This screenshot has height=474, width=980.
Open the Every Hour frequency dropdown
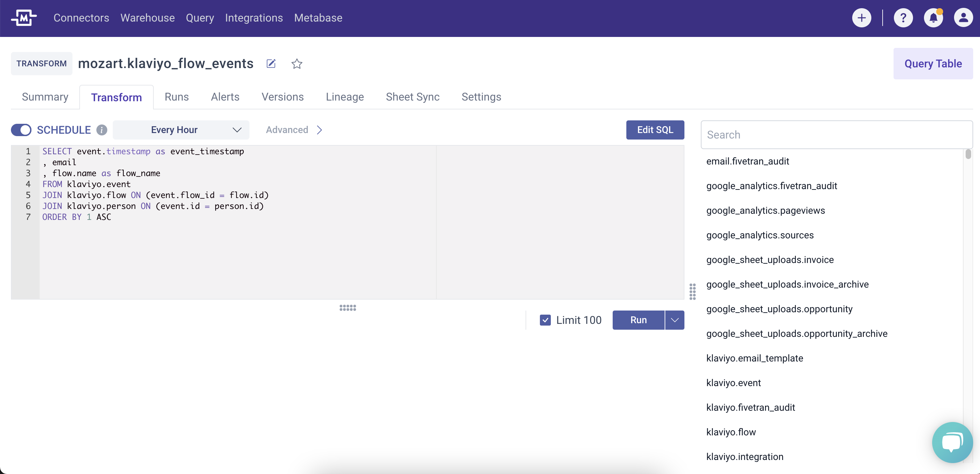181,130
